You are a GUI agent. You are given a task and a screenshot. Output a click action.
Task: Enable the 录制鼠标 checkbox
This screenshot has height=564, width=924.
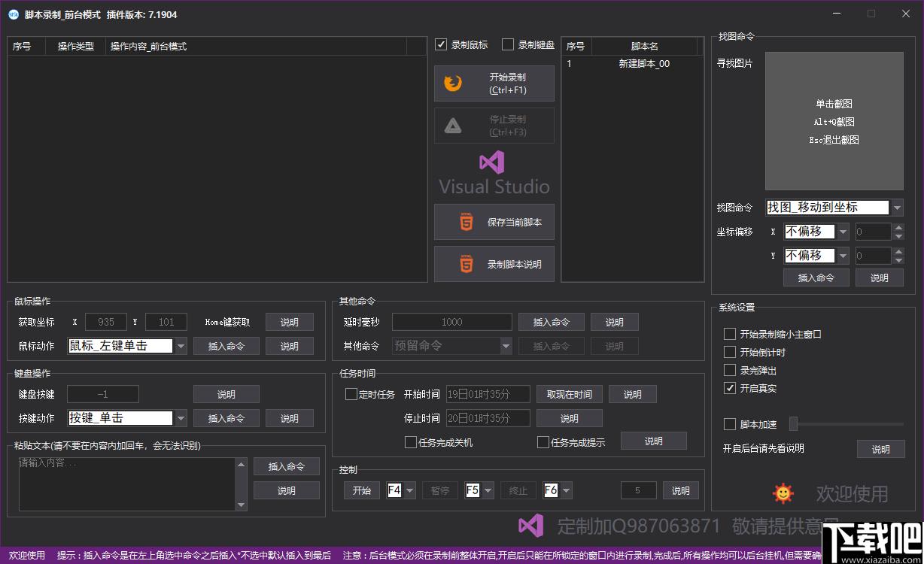(x=441, y=44)
